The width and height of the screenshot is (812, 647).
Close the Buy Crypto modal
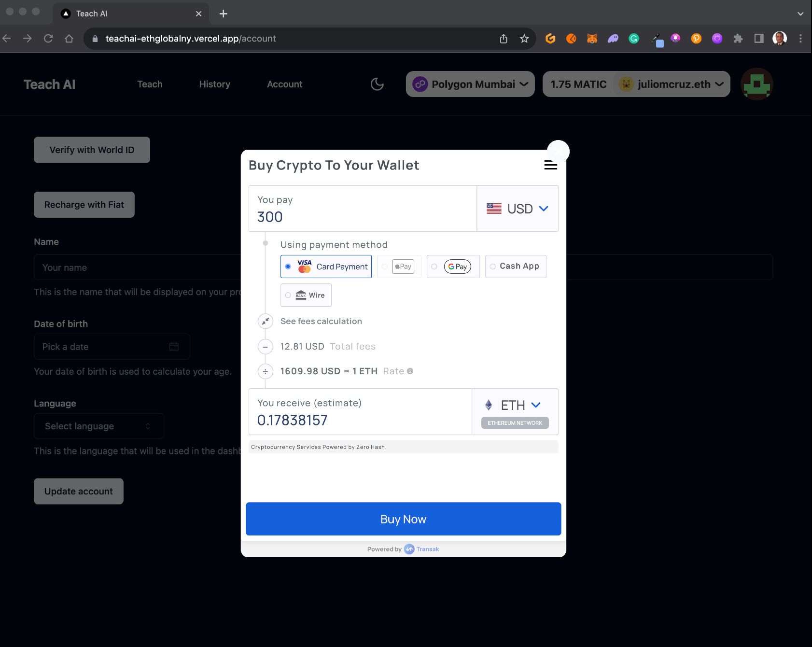(558, 152)
